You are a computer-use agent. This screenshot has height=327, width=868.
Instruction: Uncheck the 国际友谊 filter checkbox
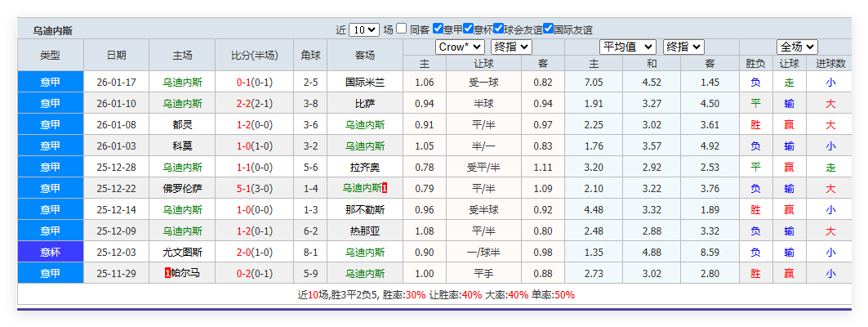(548, 29)
